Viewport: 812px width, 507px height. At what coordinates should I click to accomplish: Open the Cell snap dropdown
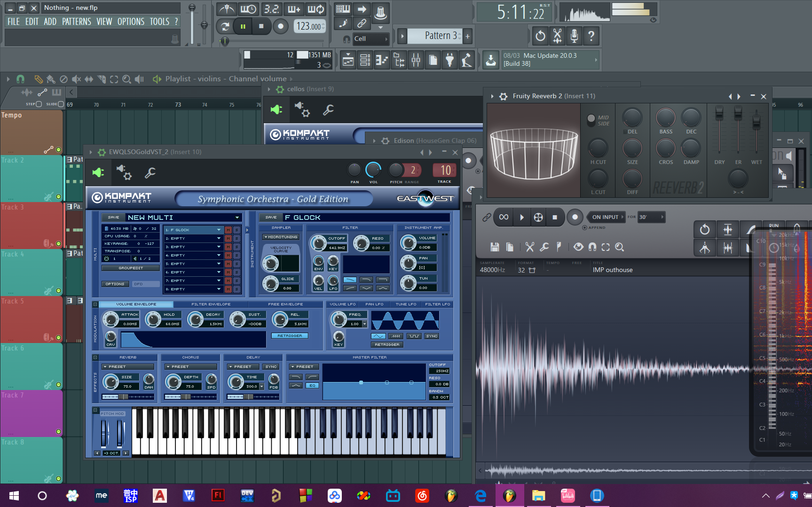(x=371, y=39)
